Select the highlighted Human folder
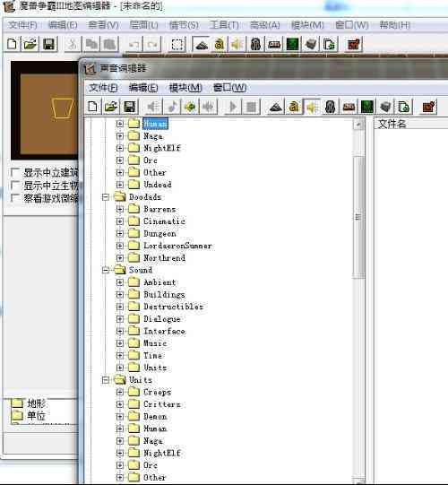 [x=155, y=124]
